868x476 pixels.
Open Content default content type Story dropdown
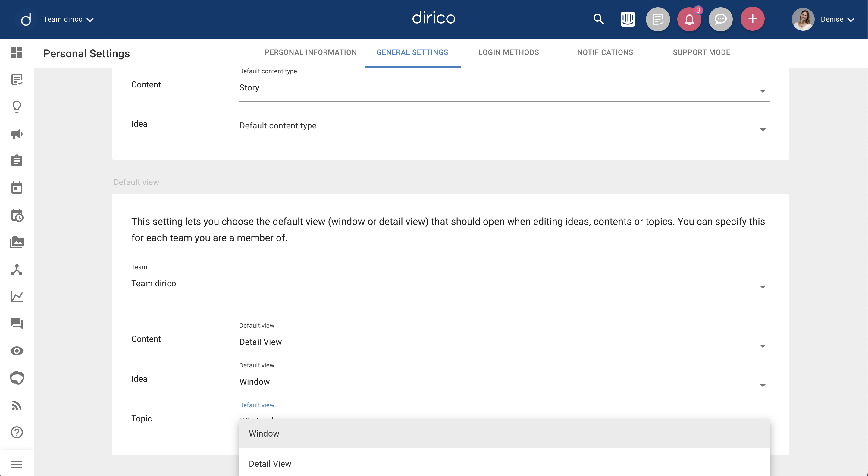pyautogui.click(x=504, y=88)
